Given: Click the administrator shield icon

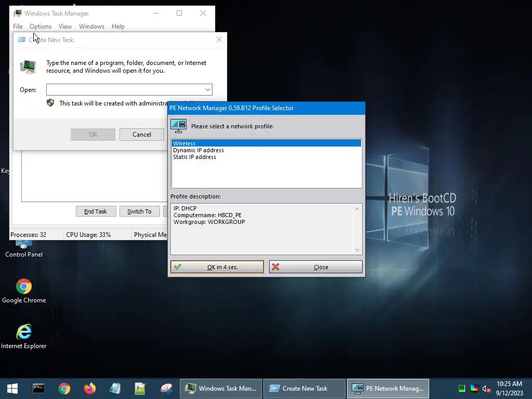Looking at the screenshot, I should pos(50,103).
